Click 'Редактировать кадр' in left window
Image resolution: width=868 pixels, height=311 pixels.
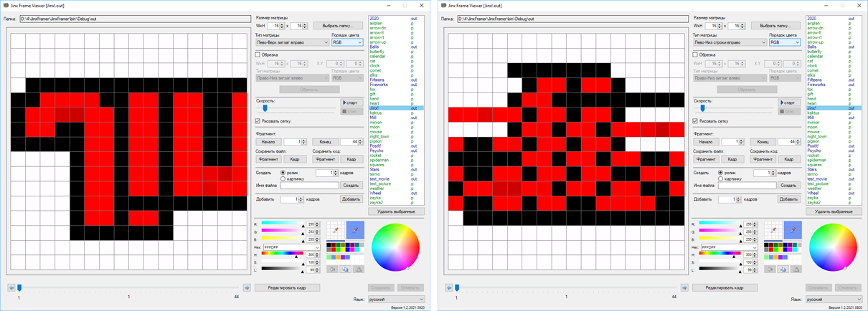click(286, 288)
